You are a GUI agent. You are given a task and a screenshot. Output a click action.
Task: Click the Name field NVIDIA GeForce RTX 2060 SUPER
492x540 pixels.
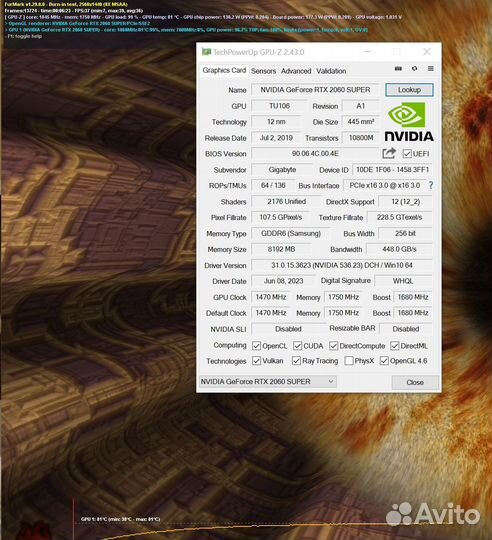tap(315, 90)
